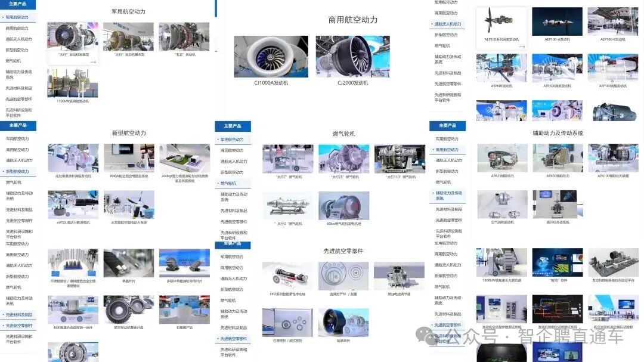Open the 单晶叶片 blade thumbnail
The image size is (644, 362).
129,263
